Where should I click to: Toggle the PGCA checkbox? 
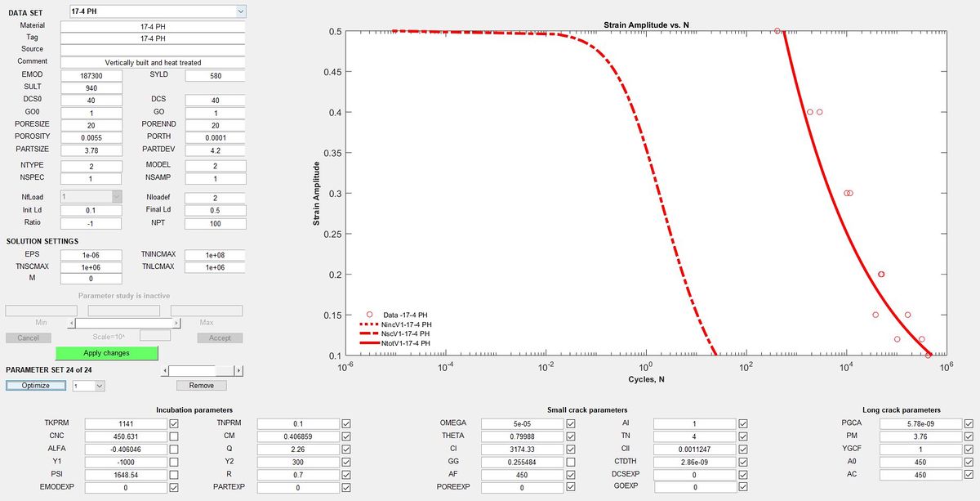969,423
